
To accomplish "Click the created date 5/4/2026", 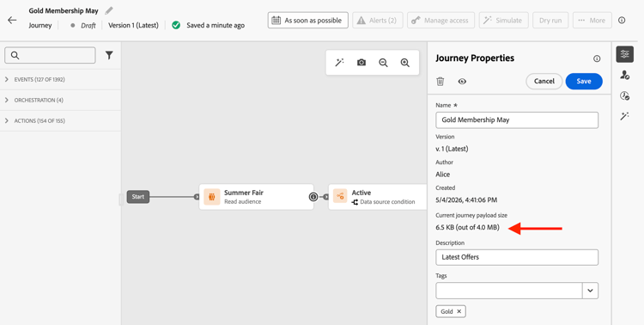I will point(466,200).
